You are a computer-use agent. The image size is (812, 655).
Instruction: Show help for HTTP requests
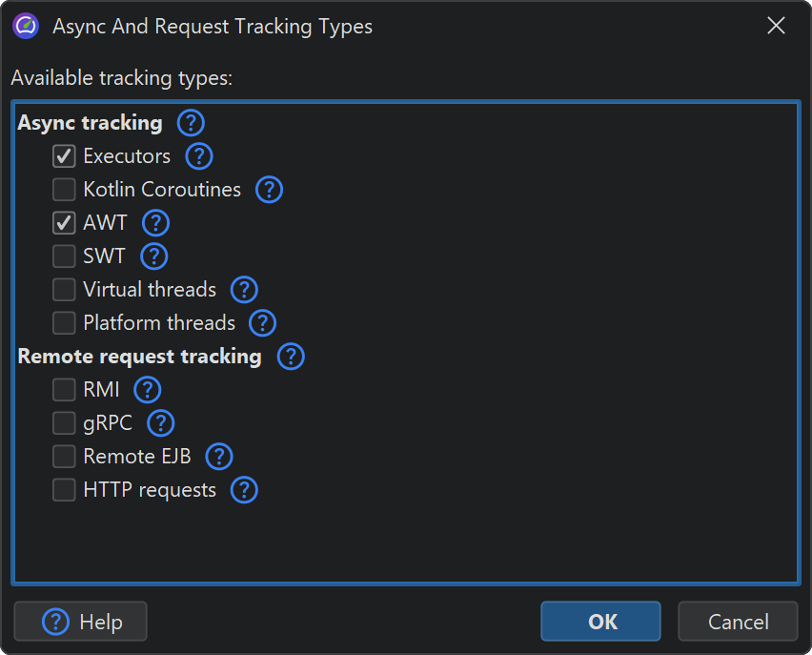tap(245, 490)
